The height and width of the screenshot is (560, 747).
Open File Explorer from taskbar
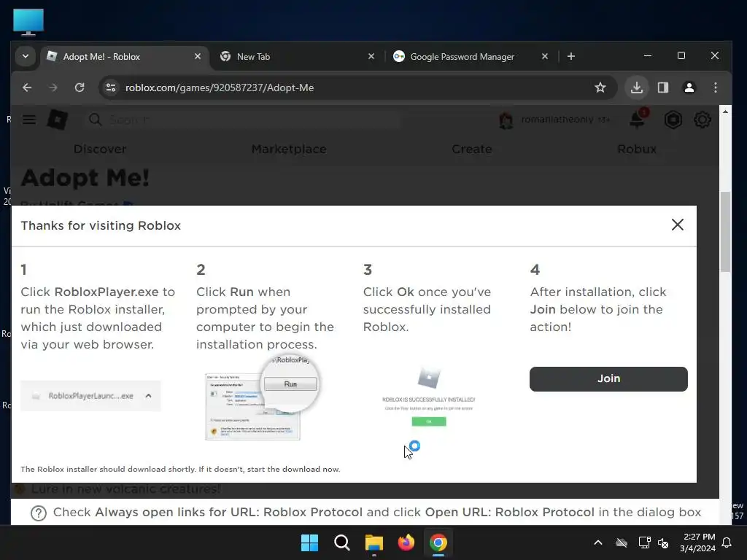(374, 542)
